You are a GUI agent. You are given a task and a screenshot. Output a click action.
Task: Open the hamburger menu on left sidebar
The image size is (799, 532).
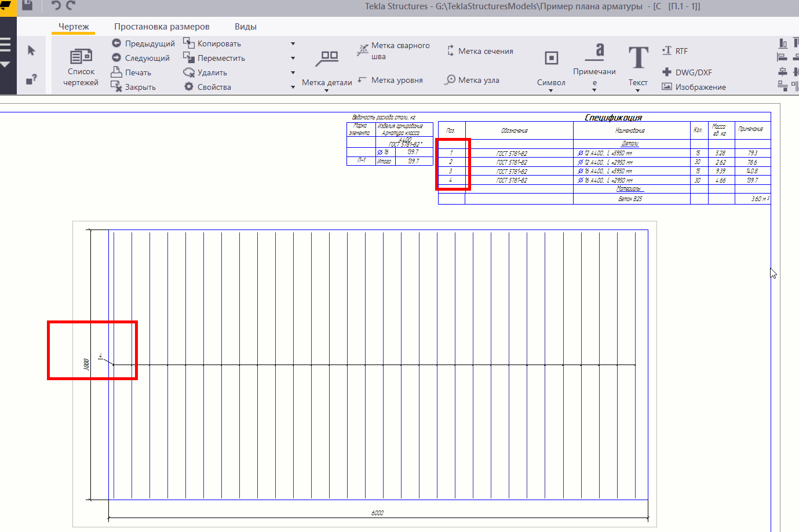tap(6, 45)
